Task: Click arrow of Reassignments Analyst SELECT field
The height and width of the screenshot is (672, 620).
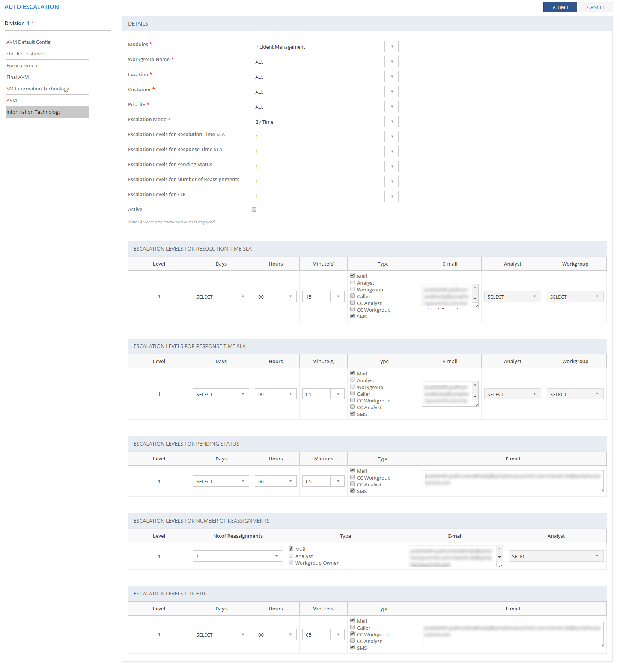Action: (597, 556)
